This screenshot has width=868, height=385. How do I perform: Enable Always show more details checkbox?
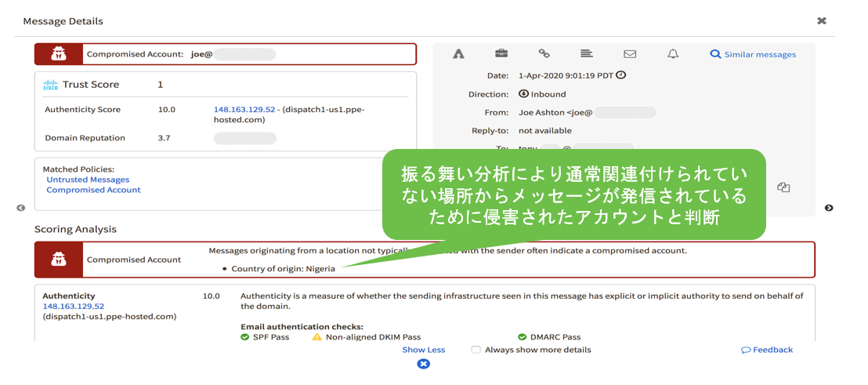(476, 350)
